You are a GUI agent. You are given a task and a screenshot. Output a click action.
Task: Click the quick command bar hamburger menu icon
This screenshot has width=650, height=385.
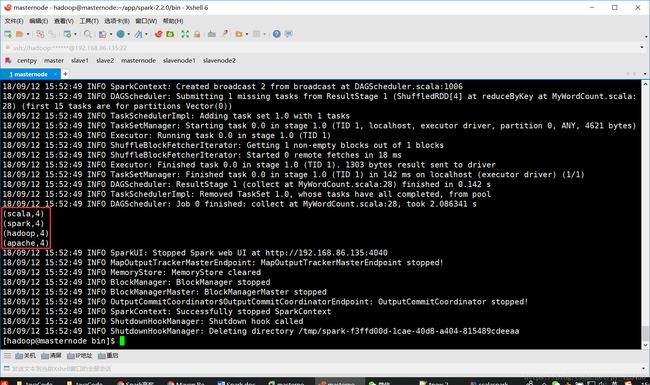(7, 356)
